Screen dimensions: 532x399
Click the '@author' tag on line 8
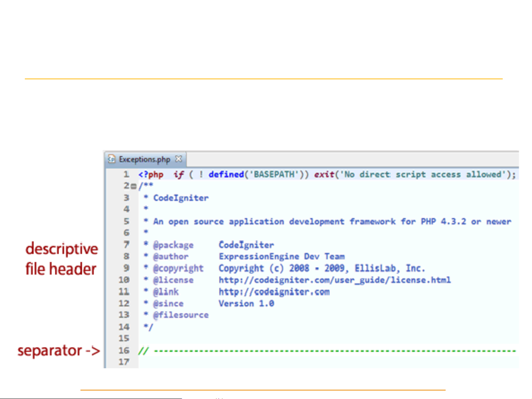pos(171,256)
